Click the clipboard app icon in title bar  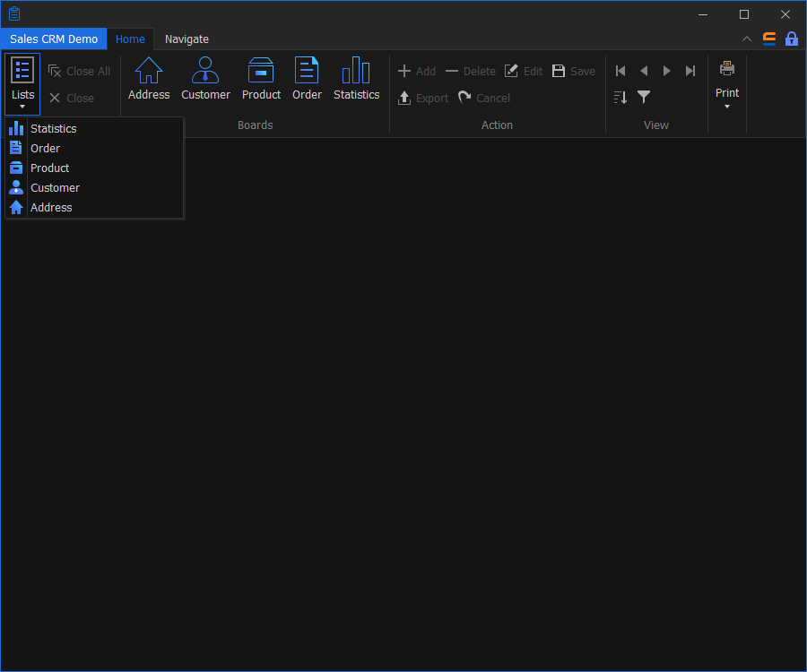(x=14, y=13)
